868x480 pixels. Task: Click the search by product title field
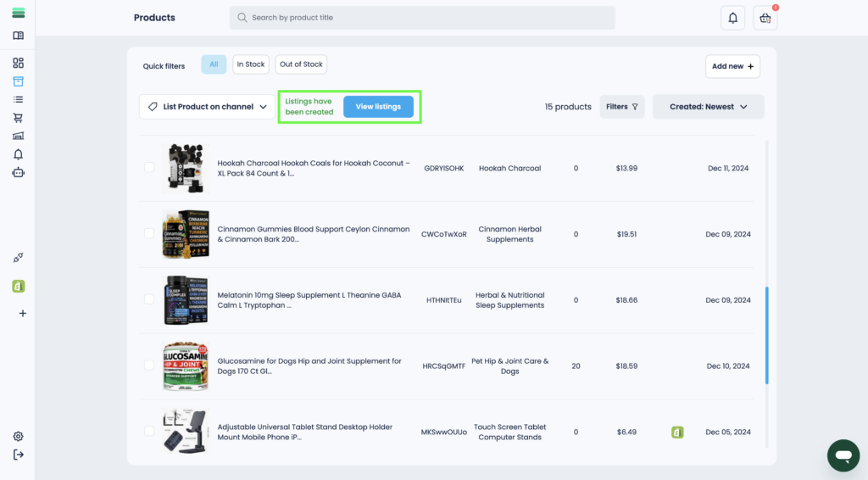pyautogui.click(x=422, y=18)
